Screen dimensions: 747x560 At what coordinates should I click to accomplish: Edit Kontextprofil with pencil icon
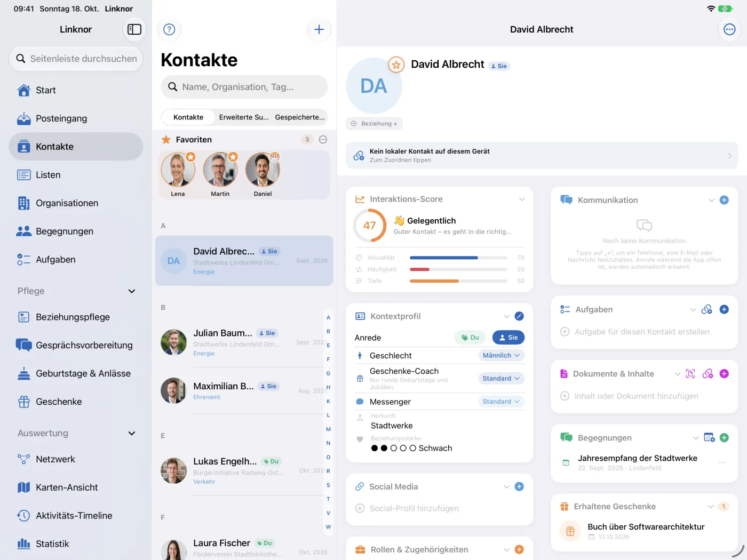click(519, 316)
